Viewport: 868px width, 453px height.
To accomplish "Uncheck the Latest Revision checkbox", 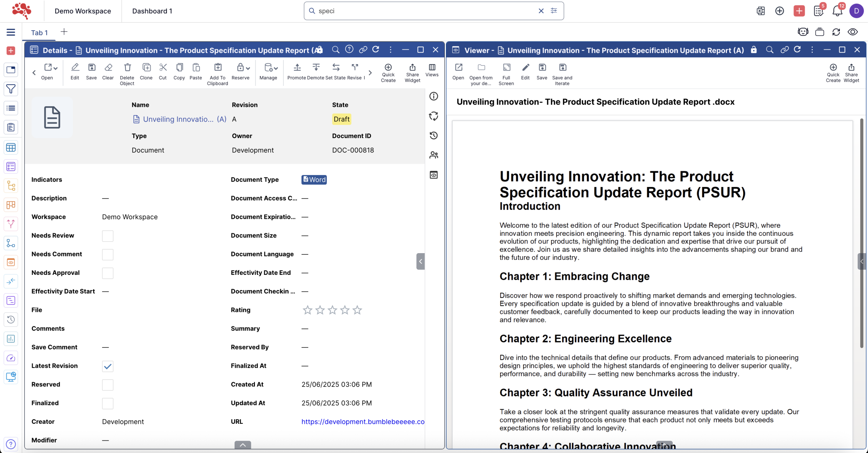I will pos(107,366).
